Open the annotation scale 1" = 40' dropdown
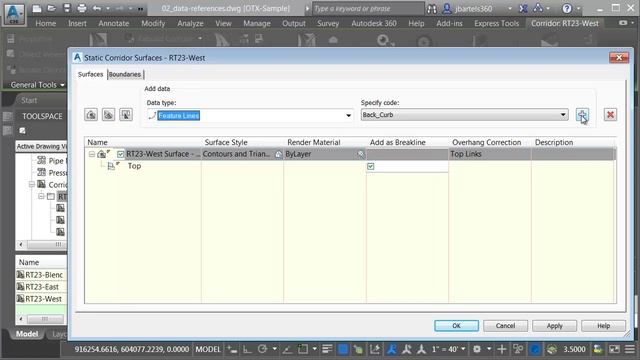Viewport: 640px width, 360px height. (x=449, y=349)
